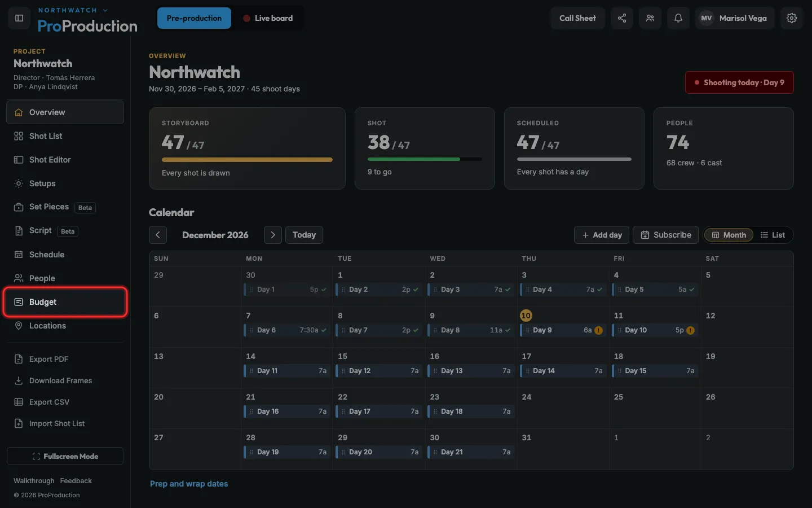Select today's date circle 10
Image resolution: width=812 pixels, height=508 pixels.
tap(526, 316)
